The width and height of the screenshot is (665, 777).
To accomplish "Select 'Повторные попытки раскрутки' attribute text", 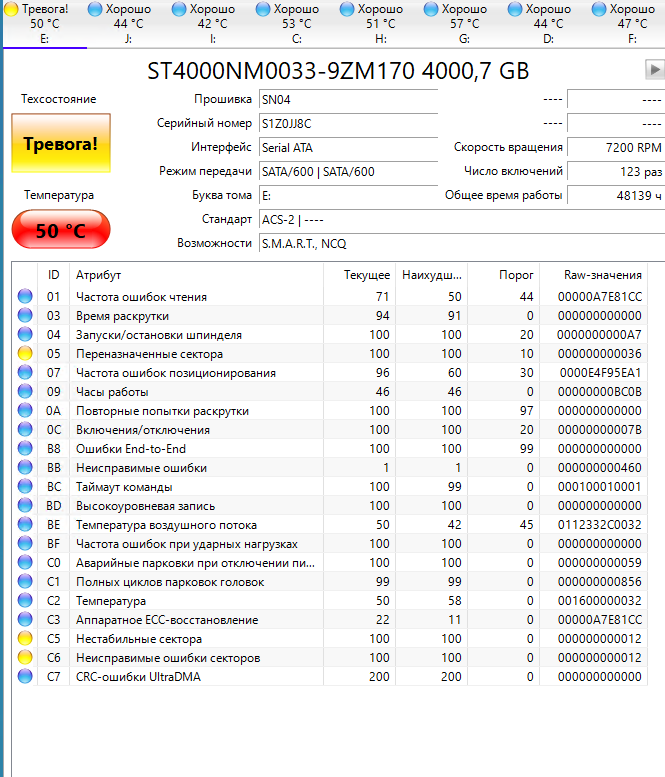I will coord(162,411).
